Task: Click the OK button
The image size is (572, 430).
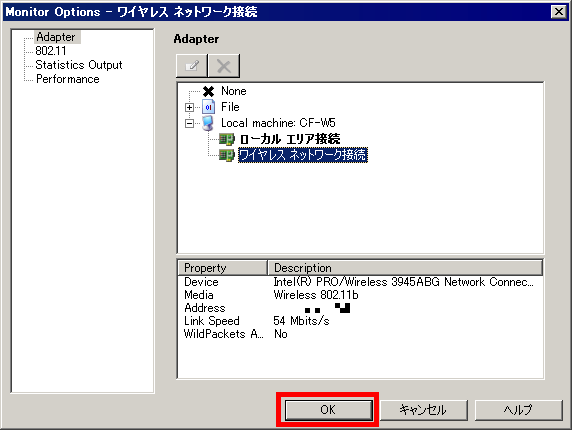Action: pyautogui.click(x=328, y=410)
